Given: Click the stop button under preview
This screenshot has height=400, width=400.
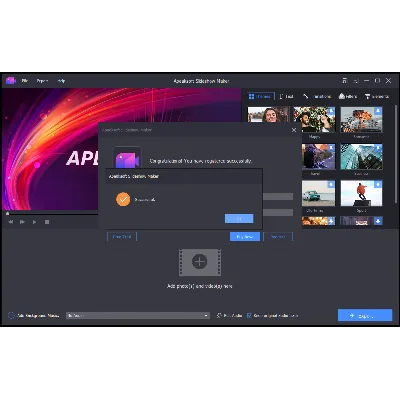Looking at the screenshot, I should pyautogui.click(x=47, y=222).
